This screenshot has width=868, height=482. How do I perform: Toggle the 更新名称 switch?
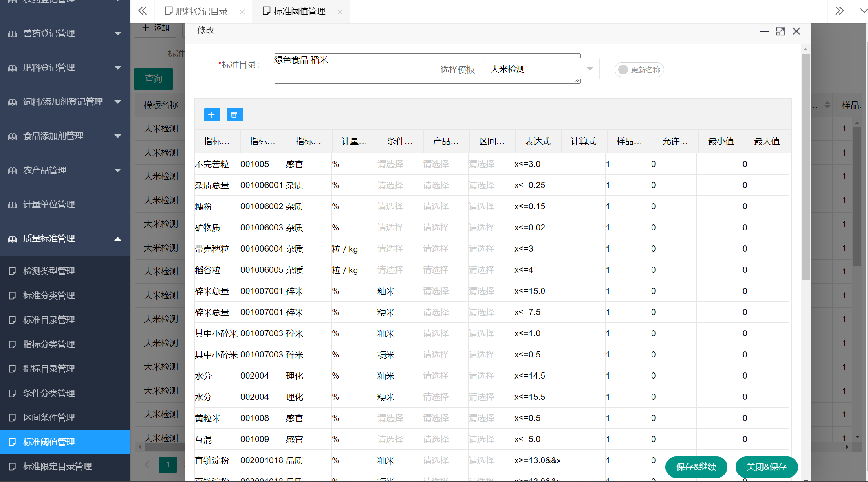[x=639, y=70]
